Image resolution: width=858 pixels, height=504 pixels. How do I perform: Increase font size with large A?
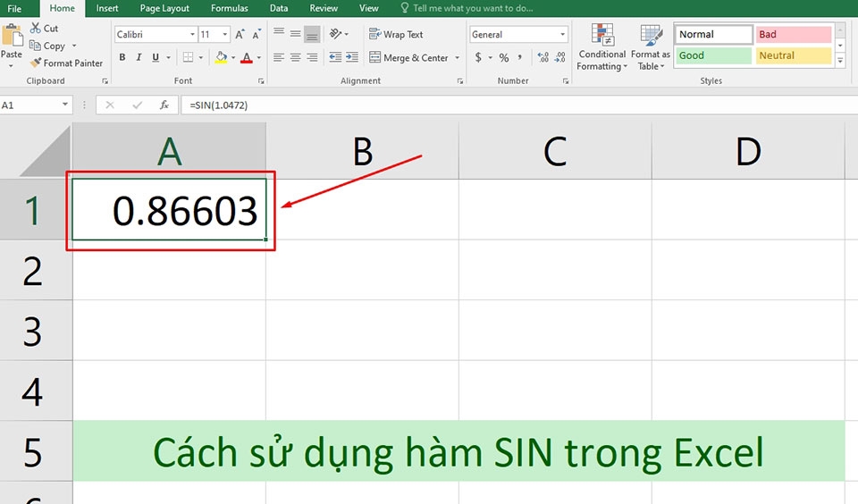(240, 35)
